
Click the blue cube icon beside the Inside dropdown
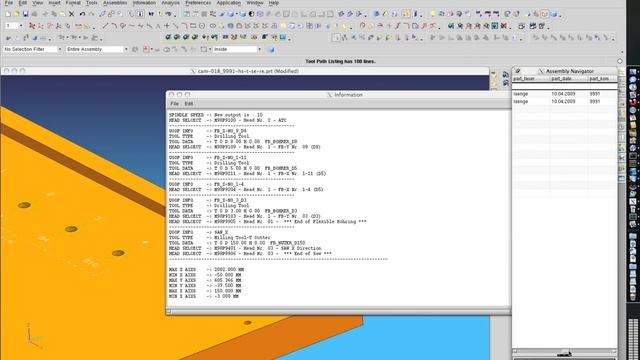(271, 49)
